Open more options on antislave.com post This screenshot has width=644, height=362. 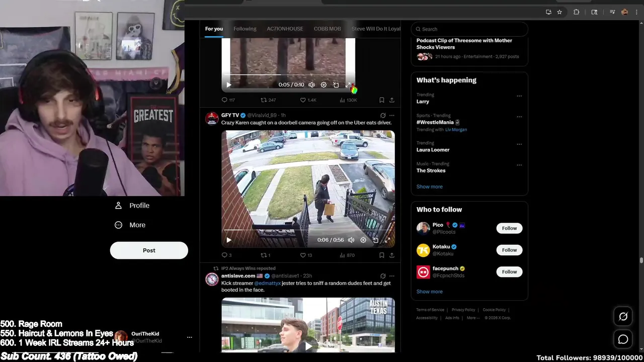coord(392,276)
